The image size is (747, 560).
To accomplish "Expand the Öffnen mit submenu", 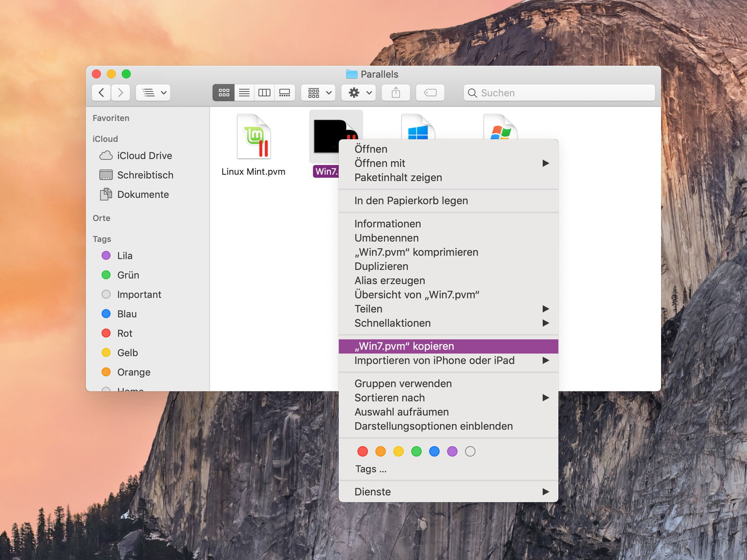I will (448, 163).
